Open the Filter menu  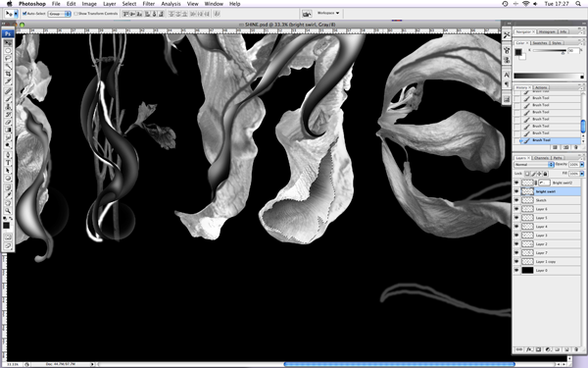[x=149, y=4]
